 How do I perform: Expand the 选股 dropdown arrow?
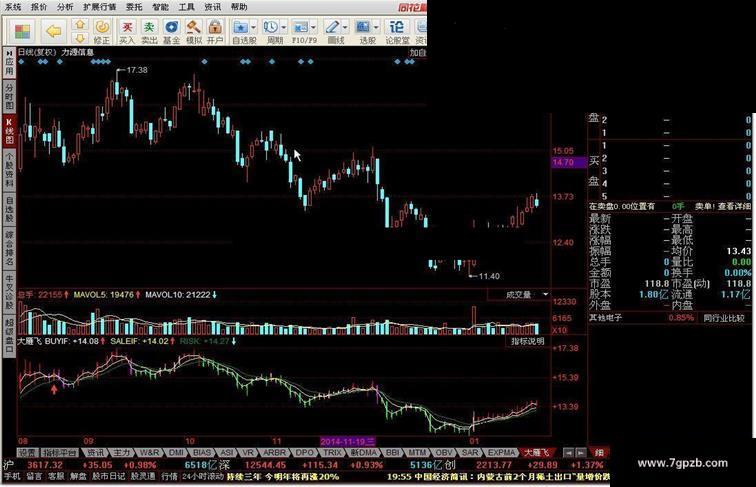pyautogui.click(x=376, y=27)
